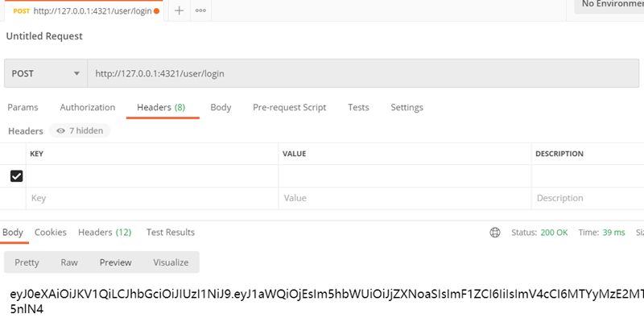
Task: Click the three-dot tab options icon
Action: [200, 10]
